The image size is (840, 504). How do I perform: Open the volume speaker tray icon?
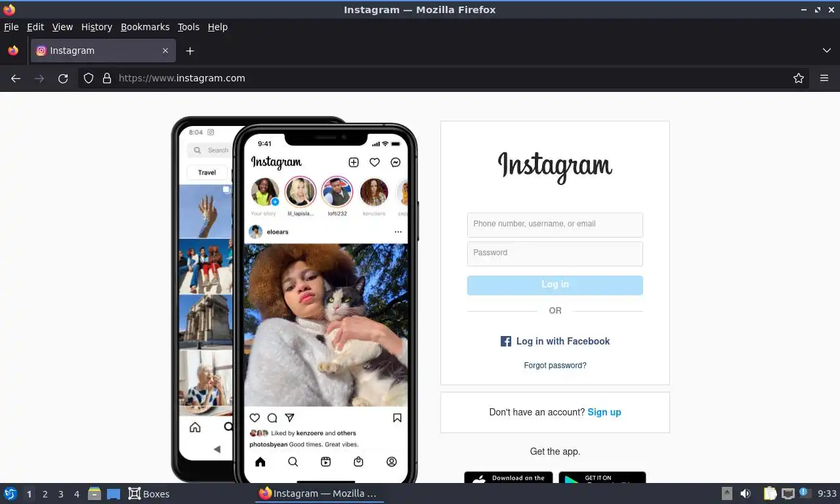[x=745, y=493]
